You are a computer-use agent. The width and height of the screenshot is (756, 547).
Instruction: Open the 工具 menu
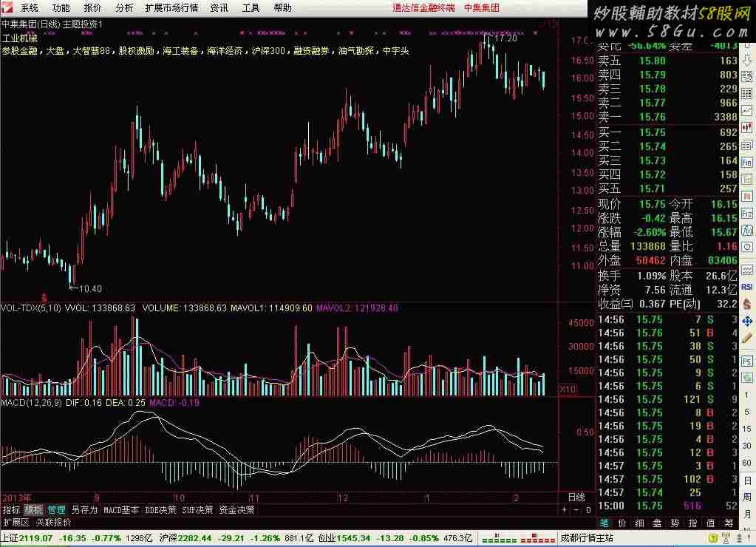251,7
